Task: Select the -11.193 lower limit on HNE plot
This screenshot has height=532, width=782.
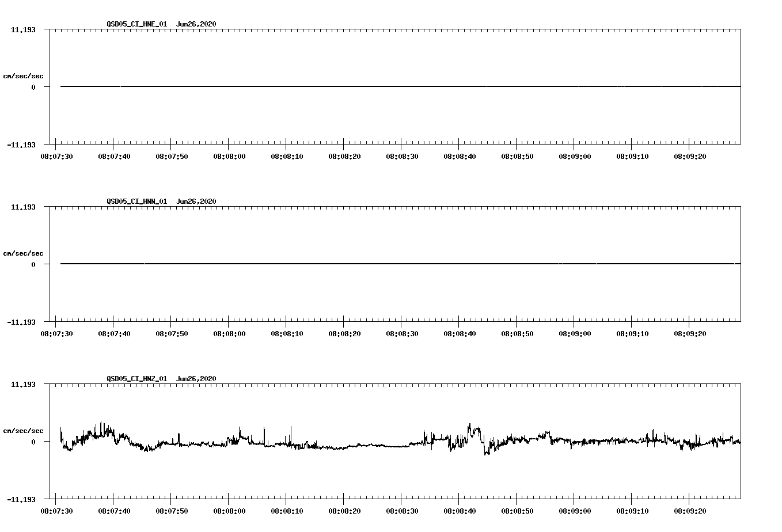Action: [21, 145]
